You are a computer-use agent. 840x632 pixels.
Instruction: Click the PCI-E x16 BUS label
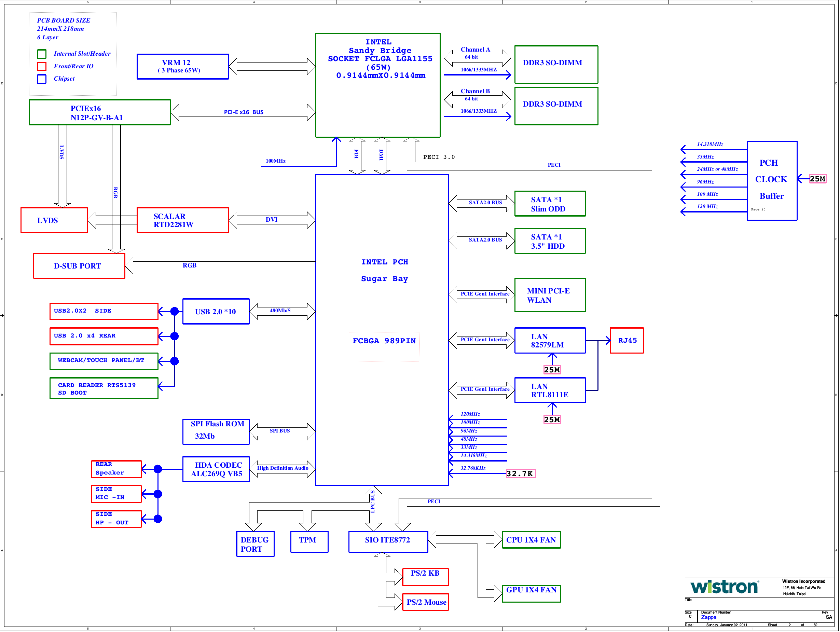(244, 112)
